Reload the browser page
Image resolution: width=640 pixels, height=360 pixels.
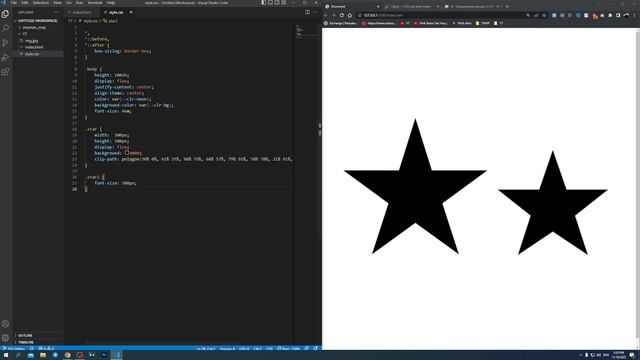coord(342,16)
